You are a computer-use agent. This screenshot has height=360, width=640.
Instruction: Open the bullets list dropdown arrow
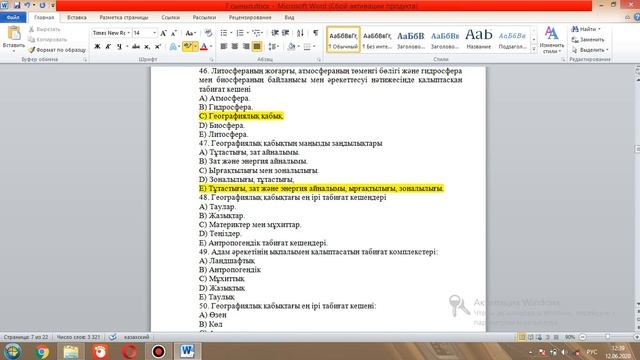click(x=231, y=33)
